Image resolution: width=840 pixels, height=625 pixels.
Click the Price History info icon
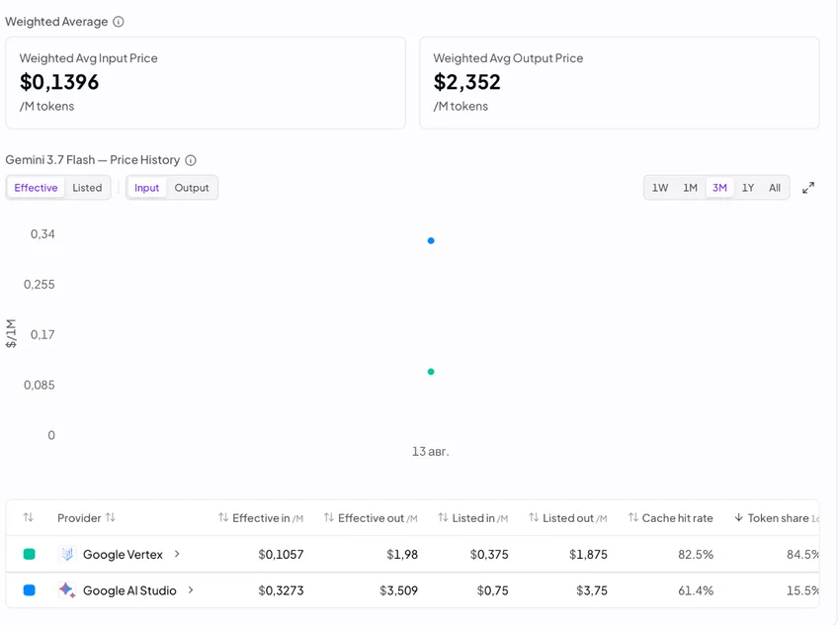point(191,160)
